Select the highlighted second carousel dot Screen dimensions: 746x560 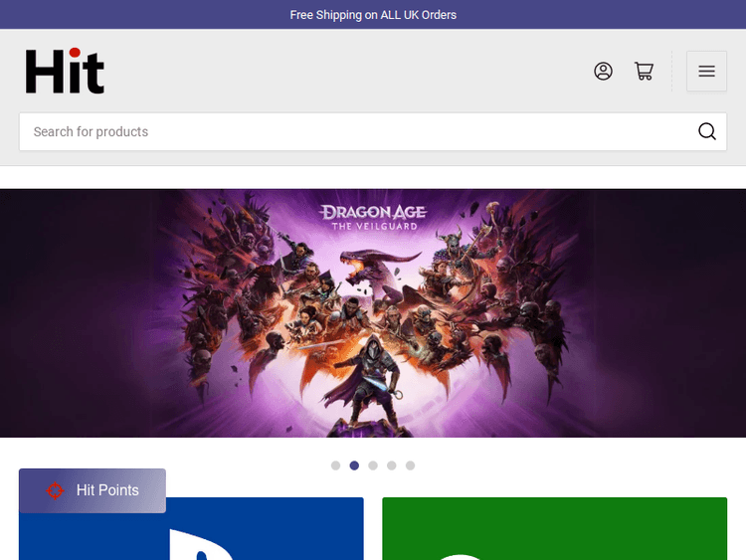click(x=354, y=466)
